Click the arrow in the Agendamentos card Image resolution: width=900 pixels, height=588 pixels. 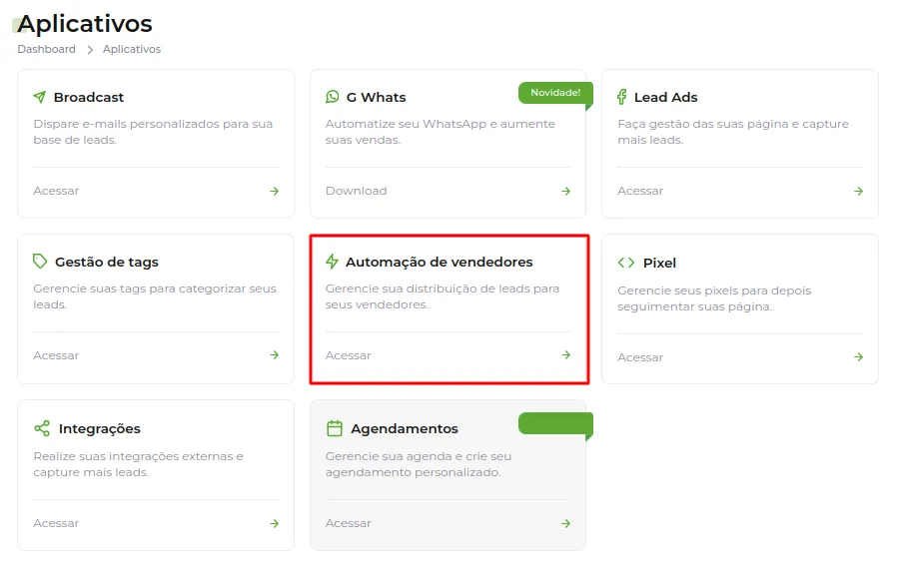pos(566,523)
